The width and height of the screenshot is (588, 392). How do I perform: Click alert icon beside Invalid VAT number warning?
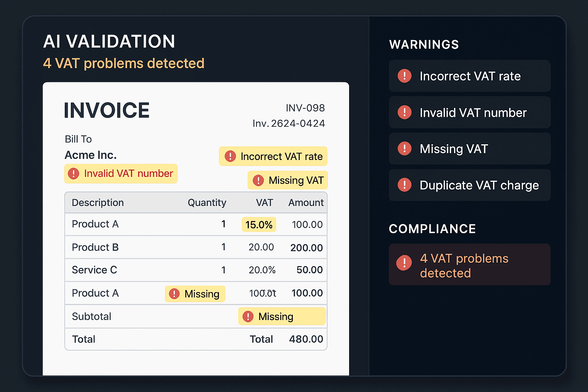(404, 112)
